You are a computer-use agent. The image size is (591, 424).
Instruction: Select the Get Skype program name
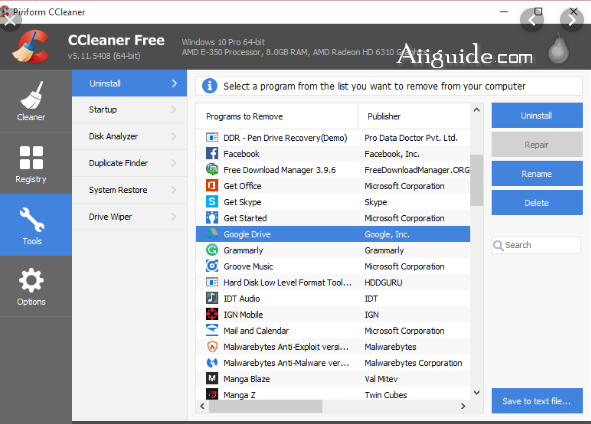pos(242,202)
